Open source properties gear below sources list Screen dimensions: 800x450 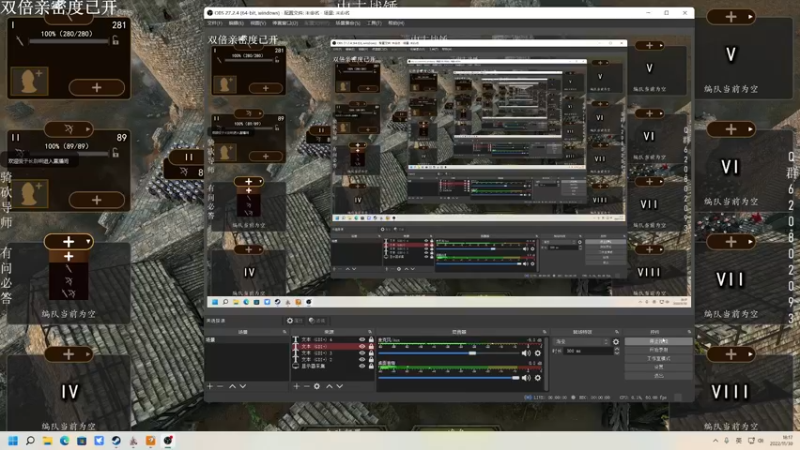[317, 386]
